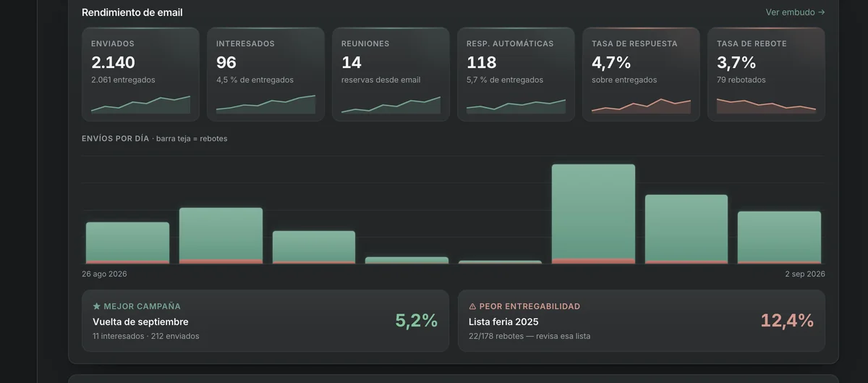This screenshot has height=383, width=868.
Task: Click '79 rebotados' text
Action: pyautogui.click(x=741, y=80)
